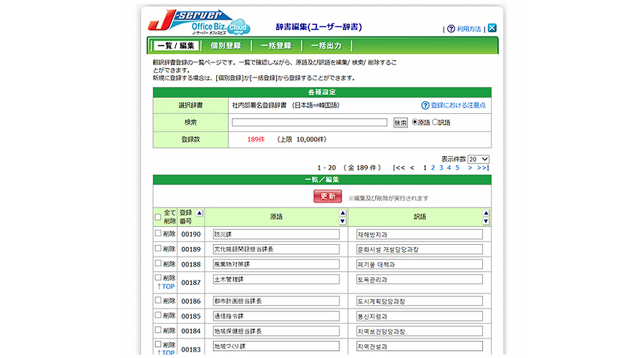Image resolution: width=644 pixels, height=358 pixels.
Task: Click the question icon beside 登録における注意点
Action: click(425, 105)
